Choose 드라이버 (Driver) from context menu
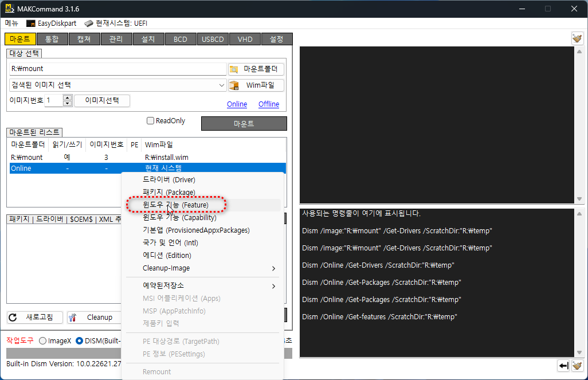The height and width of the screenshot is (380, 588). (203, 180)
